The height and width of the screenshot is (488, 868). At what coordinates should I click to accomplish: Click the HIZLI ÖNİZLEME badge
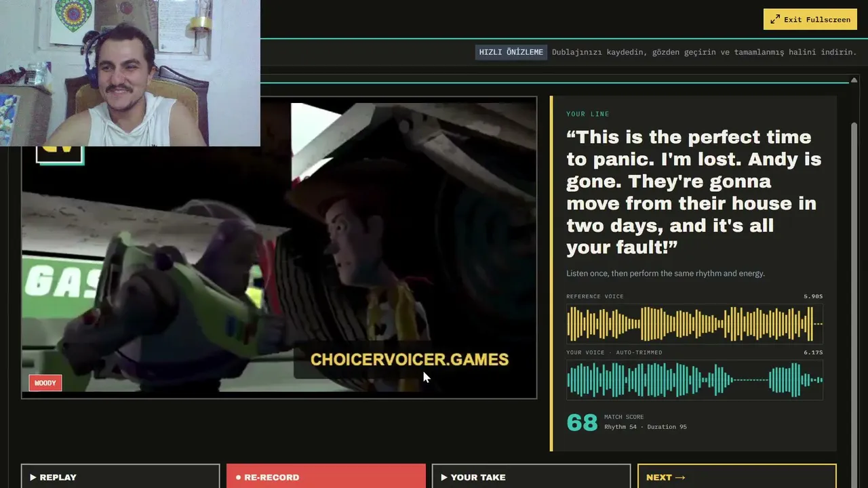point(511,52)
